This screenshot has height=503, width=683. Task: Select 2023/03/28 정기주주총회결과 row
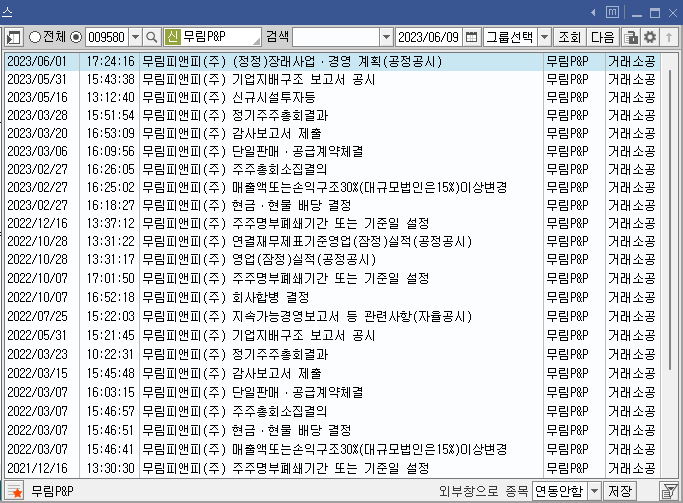point(333,115)
